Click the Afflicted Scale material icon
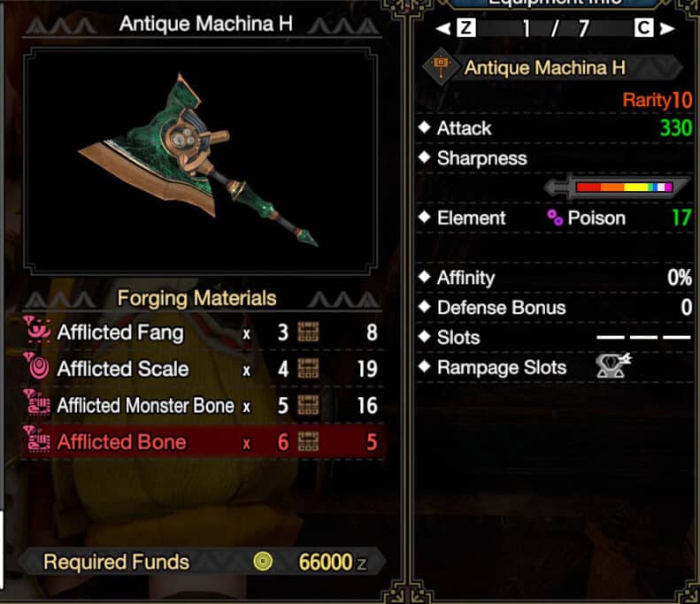This screenshot has height=604, width=700. pyautogui.click(x=38, y=367)
